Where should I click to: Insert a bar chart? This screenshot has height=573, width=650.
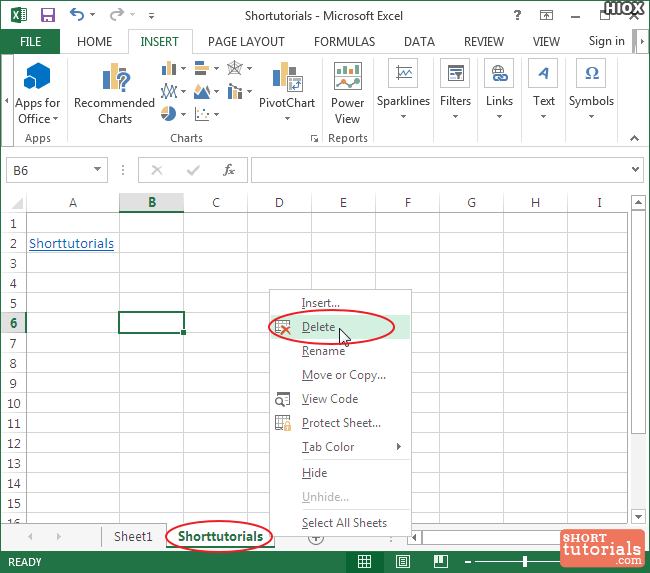click(202, 68)
